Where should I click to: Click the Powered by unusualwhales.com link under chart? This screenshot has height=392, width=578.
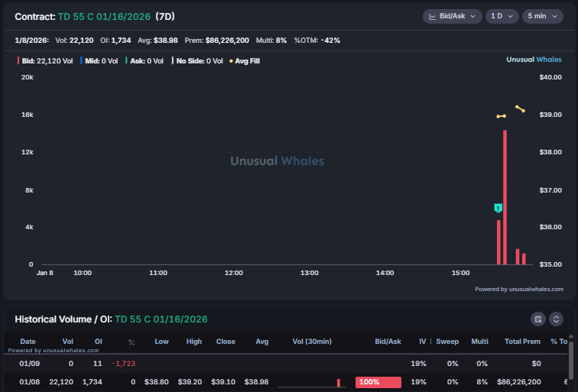[x=519, y=289]
